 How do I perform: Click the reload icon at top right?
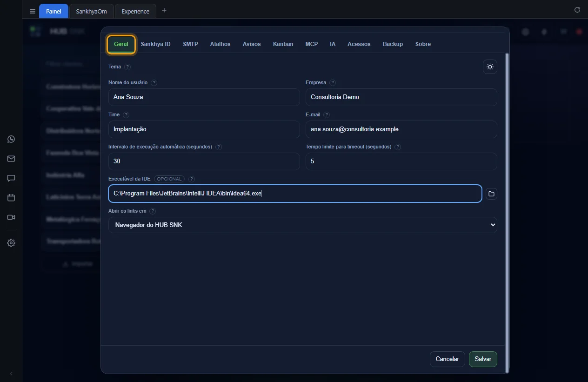[x=577, y=10]
